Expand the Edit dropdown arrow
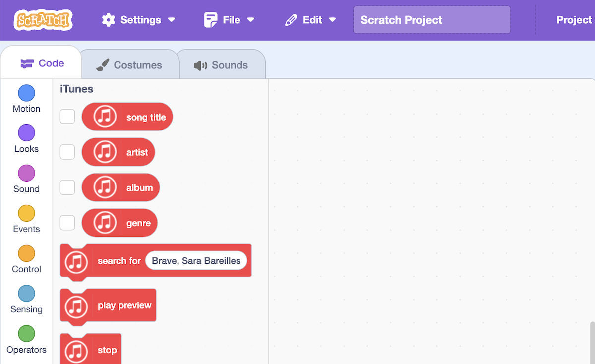Image resolution: width=595 pixels, height=364 pixels. pos(333,20)
